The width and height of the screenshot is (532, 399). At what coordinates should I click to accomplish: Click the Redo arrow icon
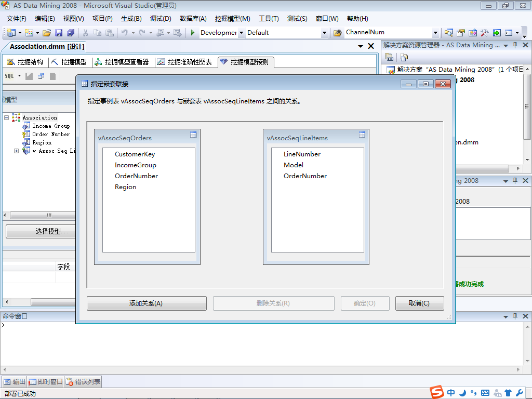tap(142, 33)
